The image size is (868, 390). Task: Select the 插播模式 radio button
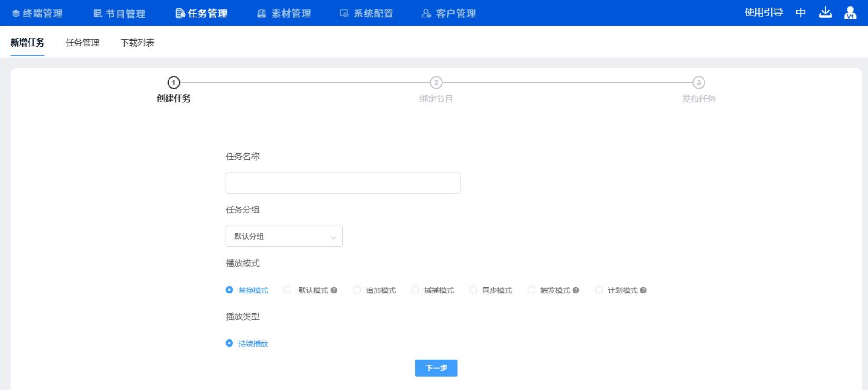(415, 290)
